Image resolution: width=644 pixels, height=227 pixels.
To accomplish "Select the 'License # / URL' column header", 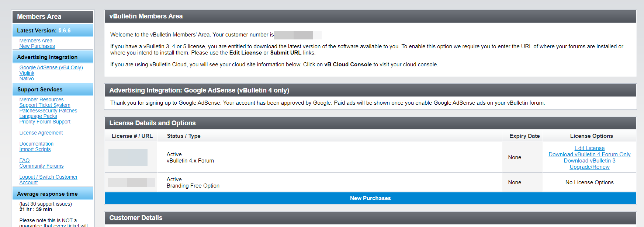I will click(x=132, y=136).
